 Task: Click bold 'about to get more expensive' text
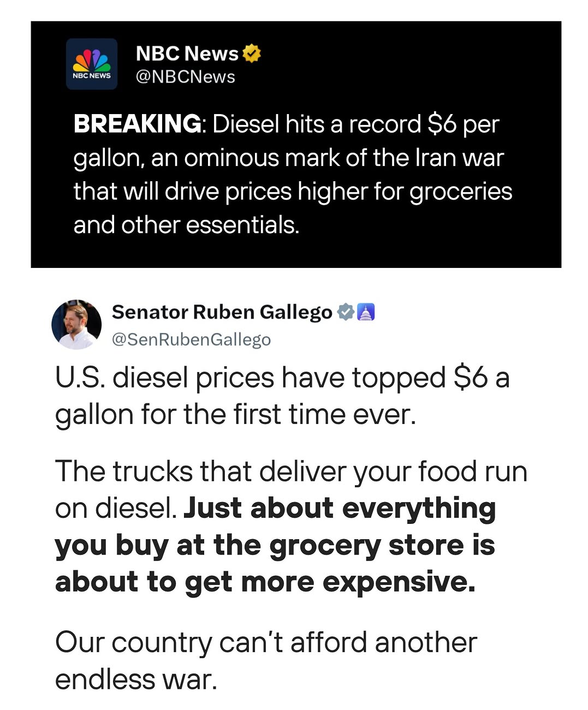point(265,582)
